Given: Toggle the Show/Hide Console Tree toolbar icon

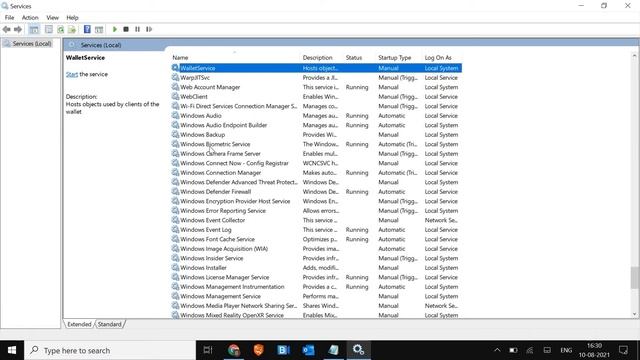Looking at the screenshot, I should [x=34, y=29].
